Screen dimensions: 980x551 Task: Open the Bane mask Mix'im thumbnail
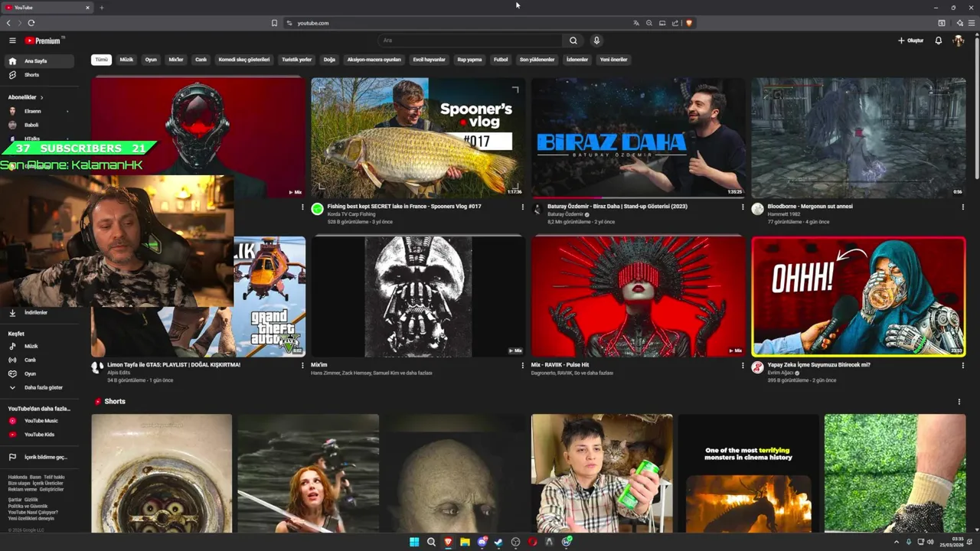click(418, 296)
